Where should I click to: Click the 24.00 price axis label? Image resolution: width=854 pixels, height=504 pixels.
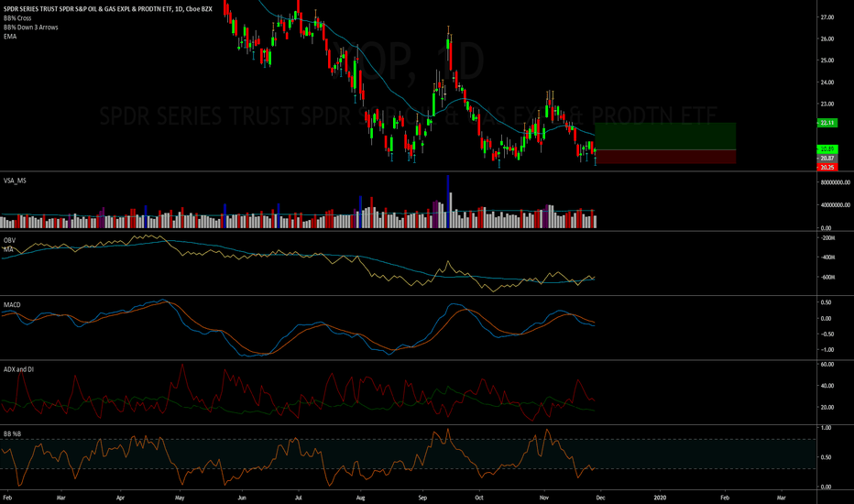click(x=827, y=82)
